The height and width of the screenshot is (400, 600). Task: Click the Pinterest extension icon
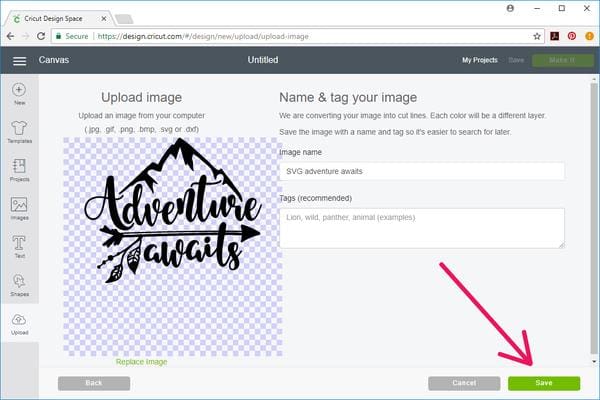pyautogui.click(x=572, y=36)
